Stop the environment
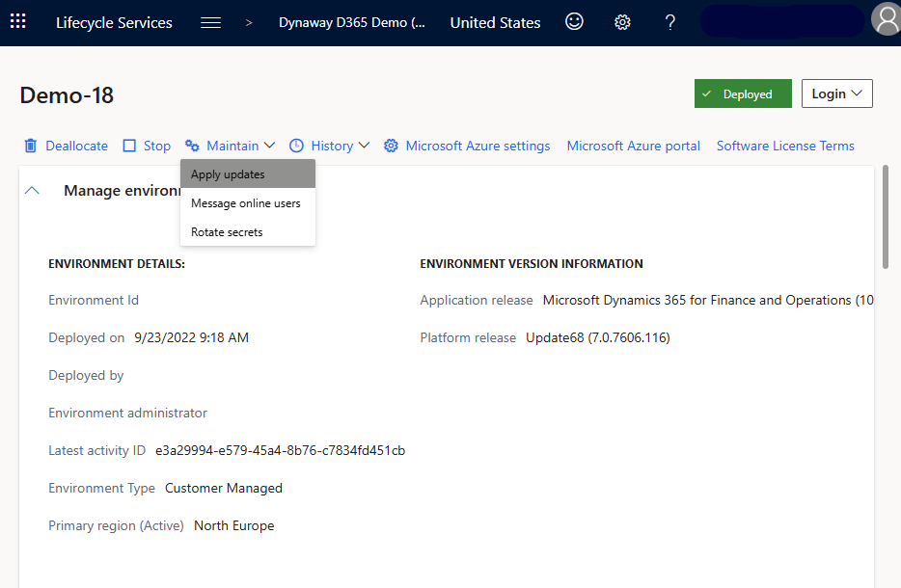 pyautogui.click(x=147, y=146)
